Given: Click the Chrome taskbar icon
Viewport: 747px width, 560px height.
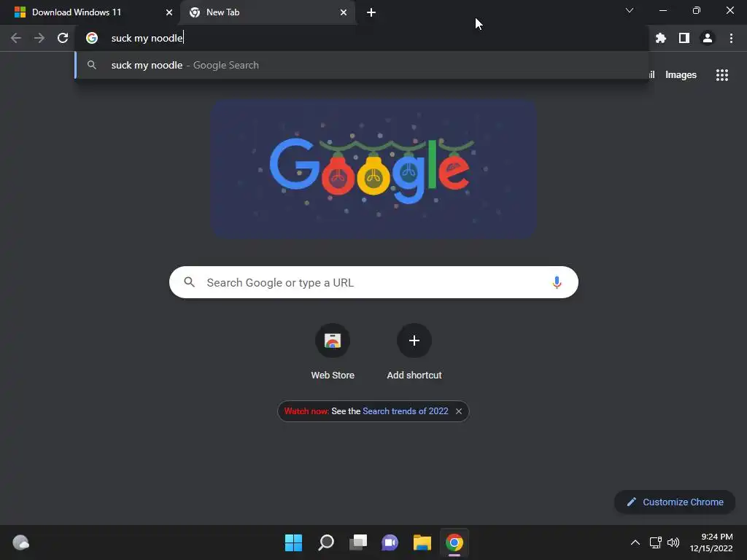Looking at the screenshot, I should (454, 542).
